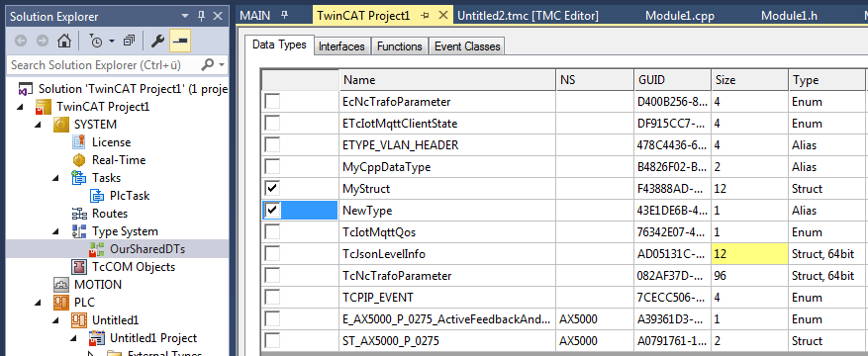Collapse the Tasks tree node
The image size is (868, 356).
coord(56,177)
